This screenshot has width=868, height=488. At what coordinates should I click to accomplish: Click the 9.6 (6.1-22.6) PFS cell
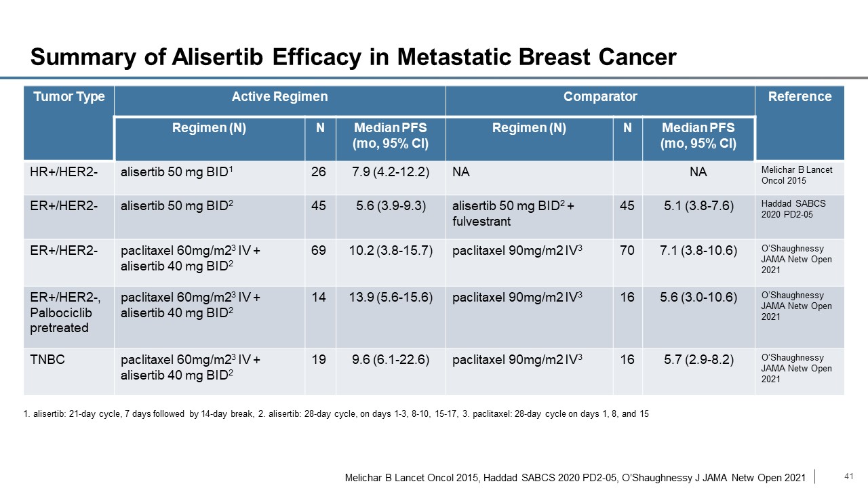pos(390,360)
